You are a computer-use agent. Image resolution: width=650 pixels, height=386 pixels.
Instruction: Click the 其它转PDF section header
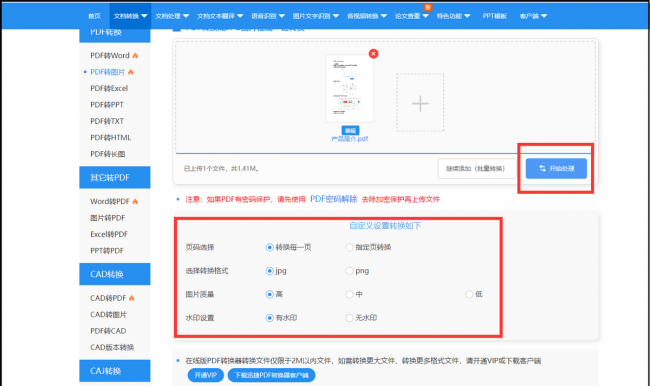tap(115, 177)
